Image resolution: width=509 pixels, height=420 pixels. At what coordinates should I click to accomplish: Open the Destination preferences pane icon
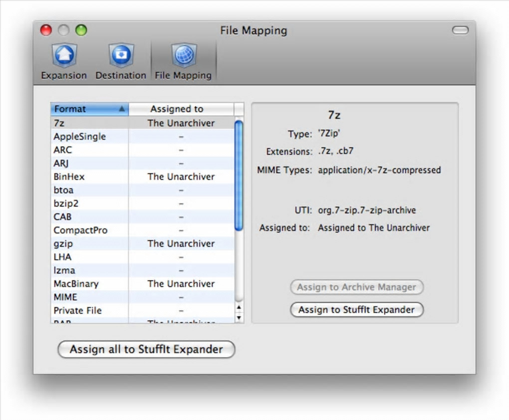click(121, 54)
